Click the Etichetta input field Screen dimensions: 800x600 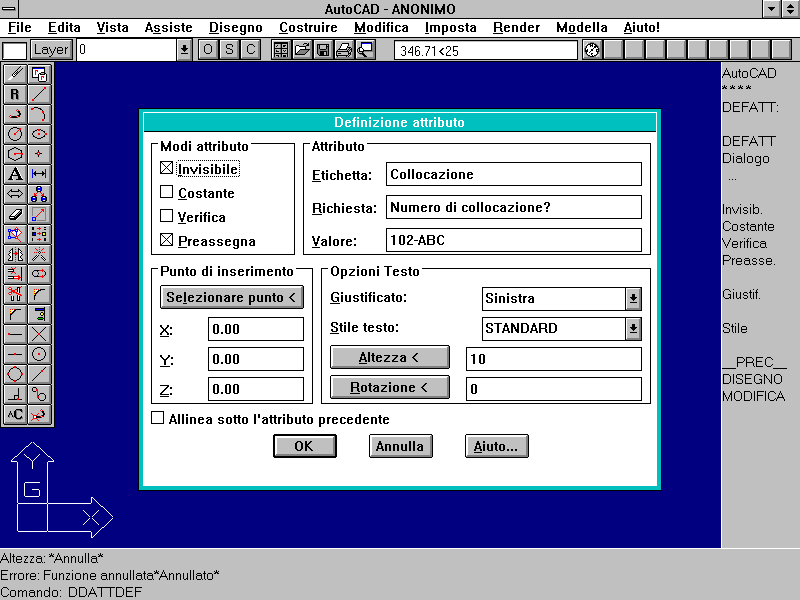coord(514,174)
